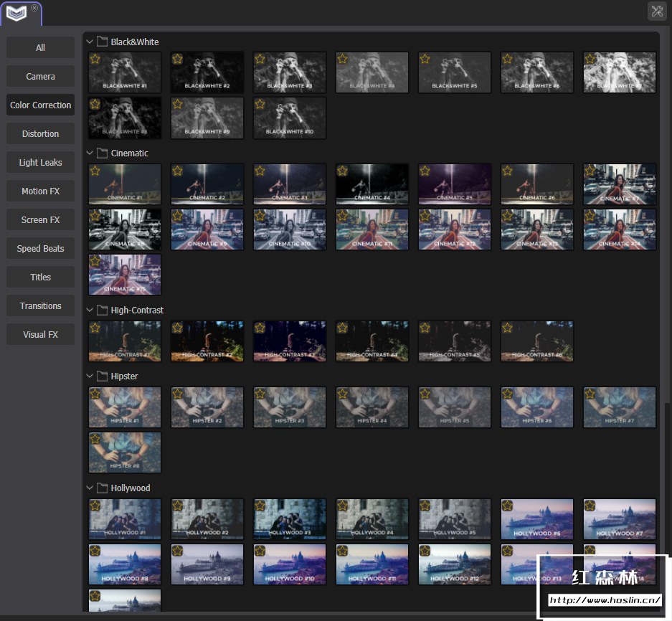Favorite the High-Contrast #2 preset star
Viewport: 672px width, 621px height.
click(177, 328)
